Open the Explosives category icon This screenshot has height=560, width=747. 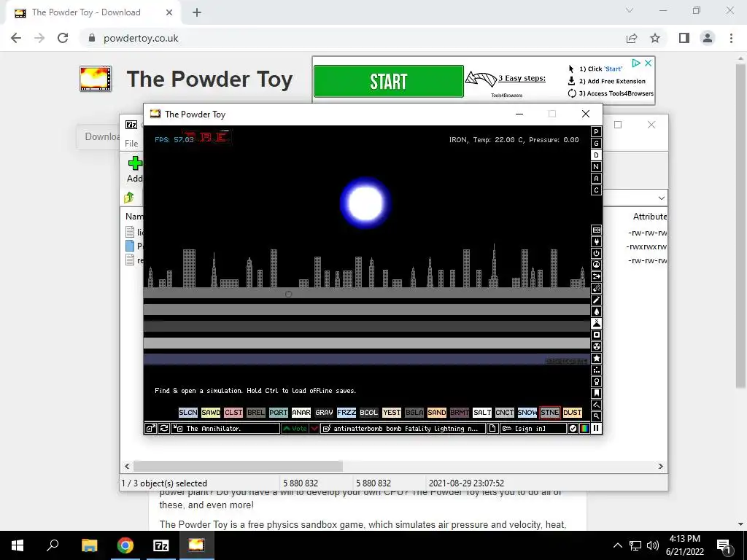point(596,288)
